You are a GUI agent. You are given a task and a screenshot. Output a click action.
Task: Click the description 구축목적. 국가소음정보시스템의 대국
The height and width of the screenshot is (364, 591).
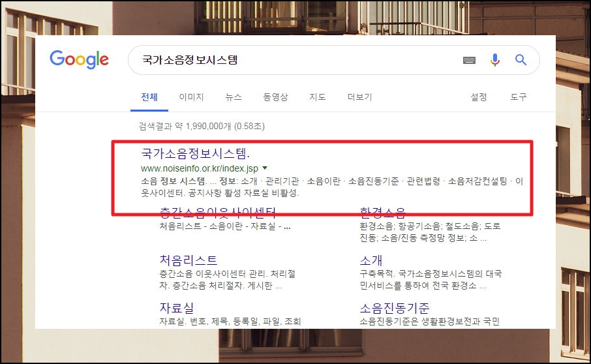[431, 280]
